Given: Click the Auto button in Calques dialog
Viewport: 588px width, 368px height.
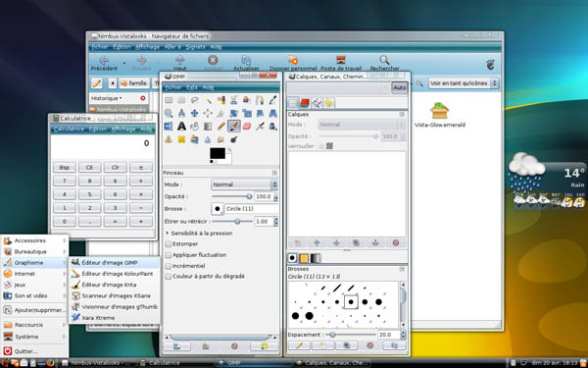Looking at the screenshot, I should [400, 87].
